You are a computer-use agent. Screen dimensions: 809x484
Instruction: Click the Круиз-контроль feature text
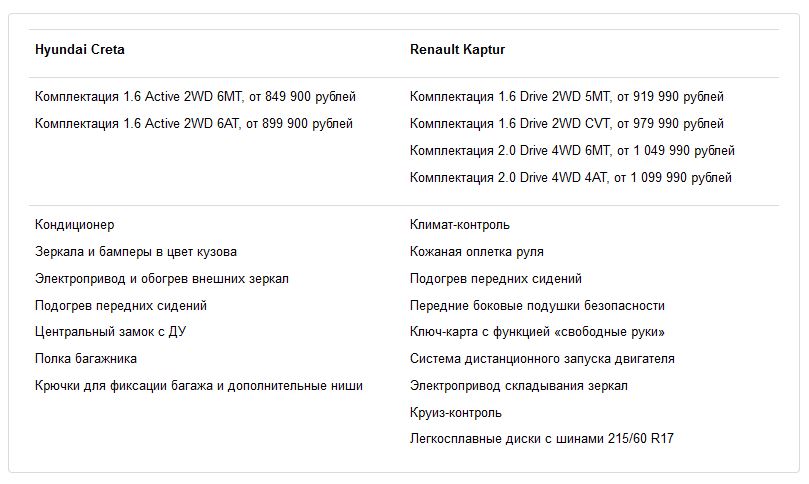click(456, 412)
